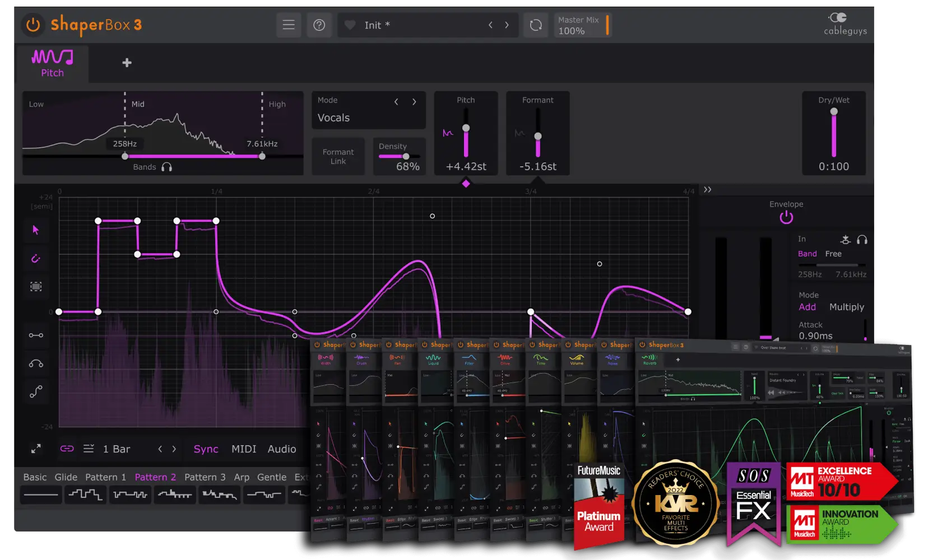
Task: Go to next preset using arrow
Action: [507, 25]
